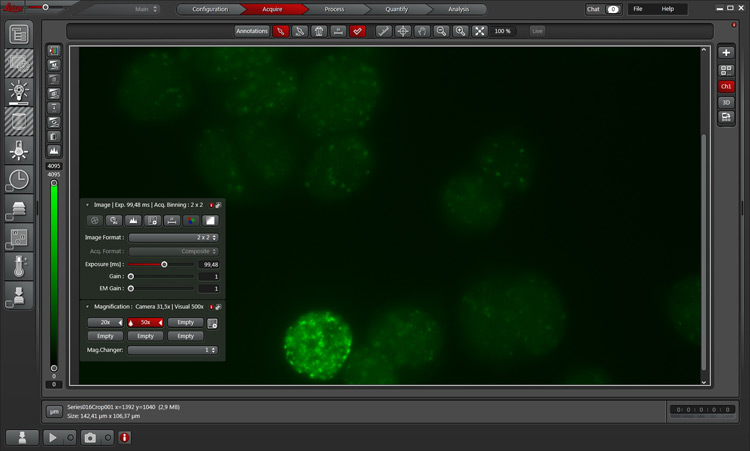The height and width of the screenshot is (451, 750).
Task: Toggle the Chat switch
Action: [x=613, y=9]
